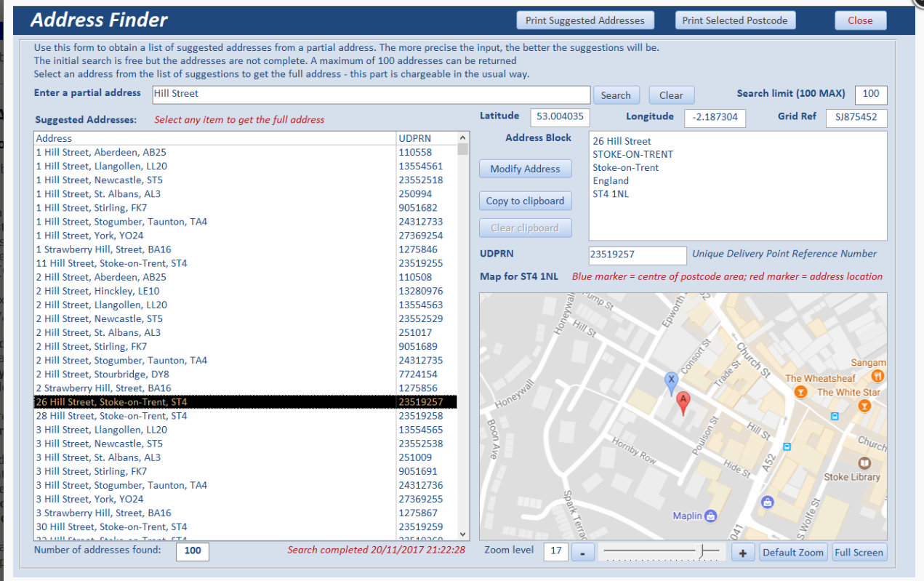This screenshot has height=581, width=924.
Task: Reset map with Default Zoom button
Action: coord(792,553)
